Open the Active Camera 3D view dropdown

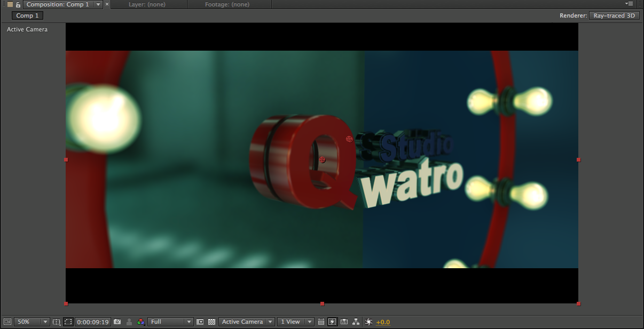click(247, 322)
